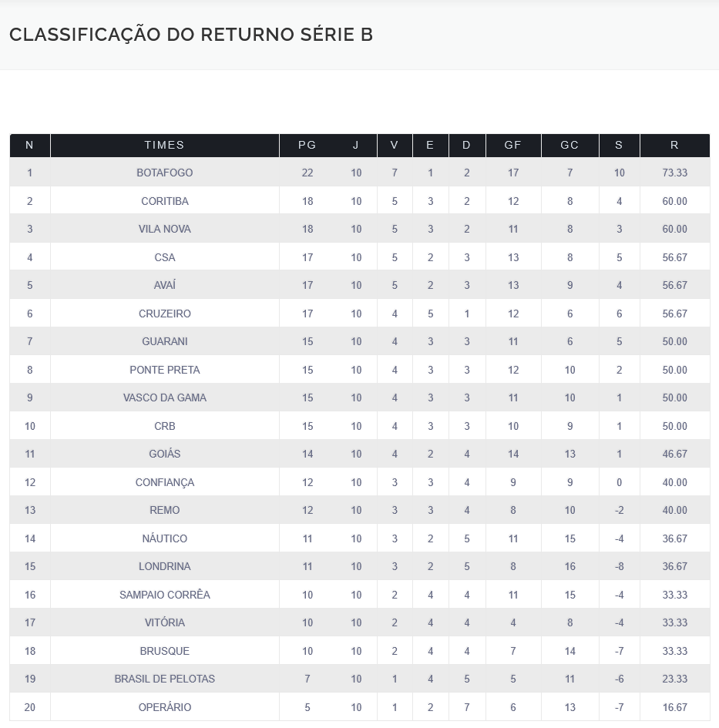This screenshot has width=719, height=728.
Task: Click the OPERÁRIO team name
Action: point(164,707)
